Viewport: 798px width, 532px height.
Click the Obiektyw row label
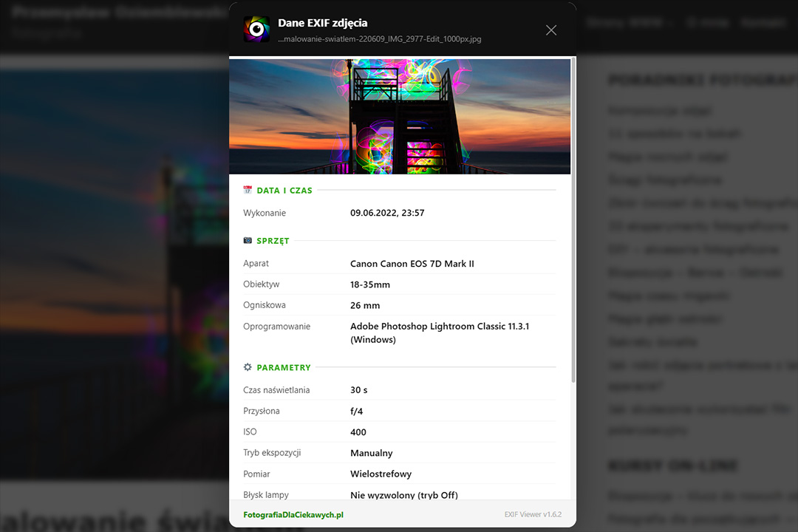pos(261,284)
